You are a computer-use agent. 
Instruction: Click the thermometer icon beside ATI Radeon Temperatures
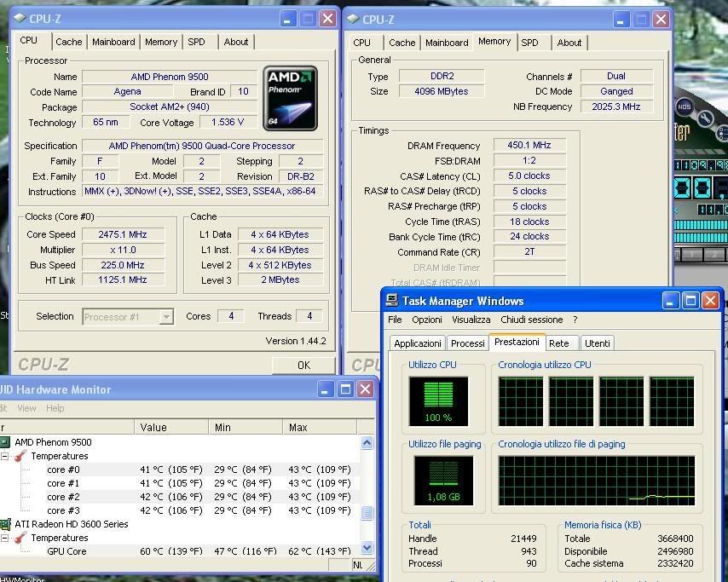click(x=20, y=538)
